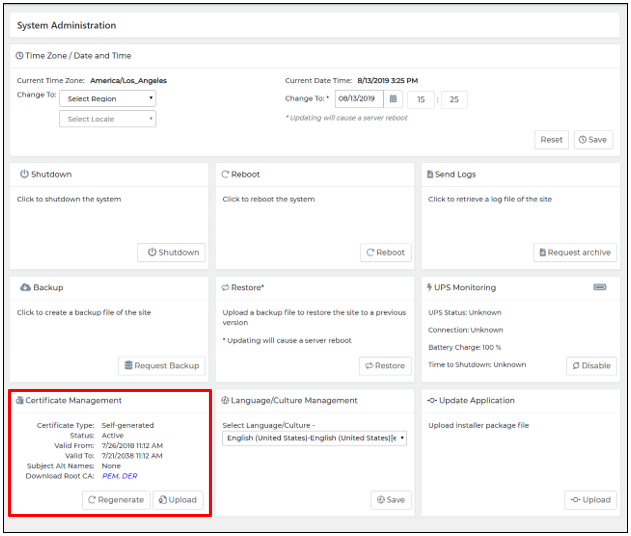631x536 pixels.
Task: Click the minutes field showing 25
Action: tap(454, 99)
